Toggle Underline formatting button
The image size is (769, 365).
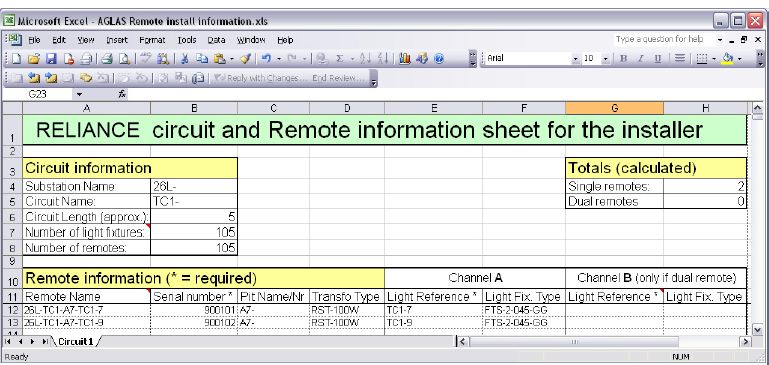point(658,58)
